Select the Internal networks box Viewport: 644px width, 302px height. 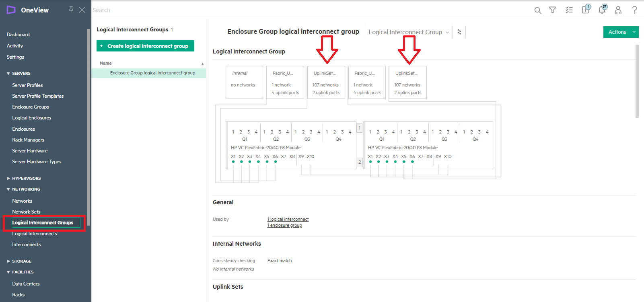244,82
